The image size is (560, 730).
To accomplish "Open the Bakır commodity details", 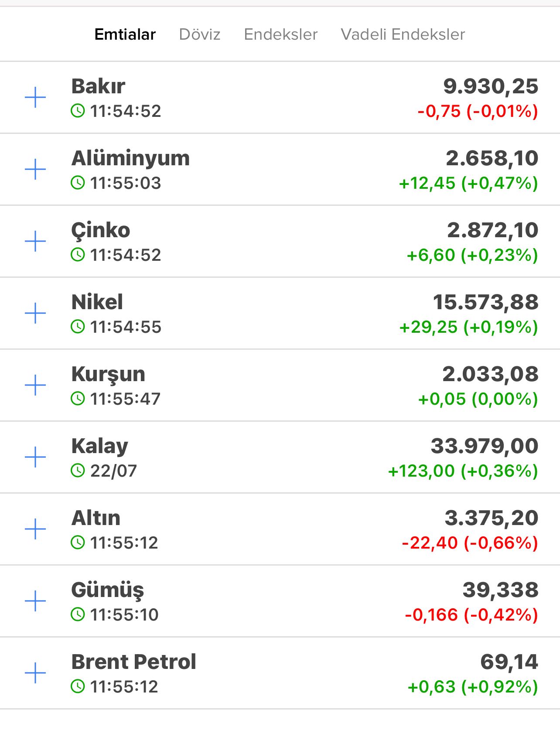I will tap(280, 97).
